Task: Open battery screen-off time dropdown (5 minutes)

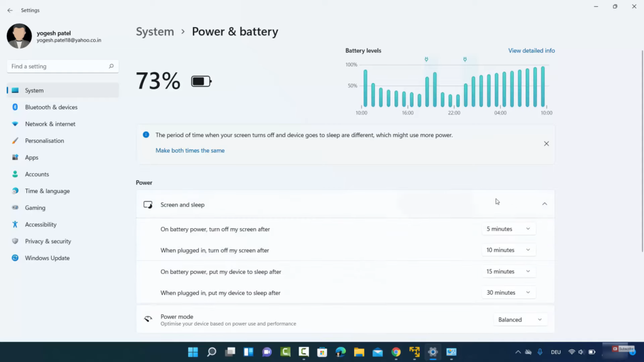Action: (509, 229)
